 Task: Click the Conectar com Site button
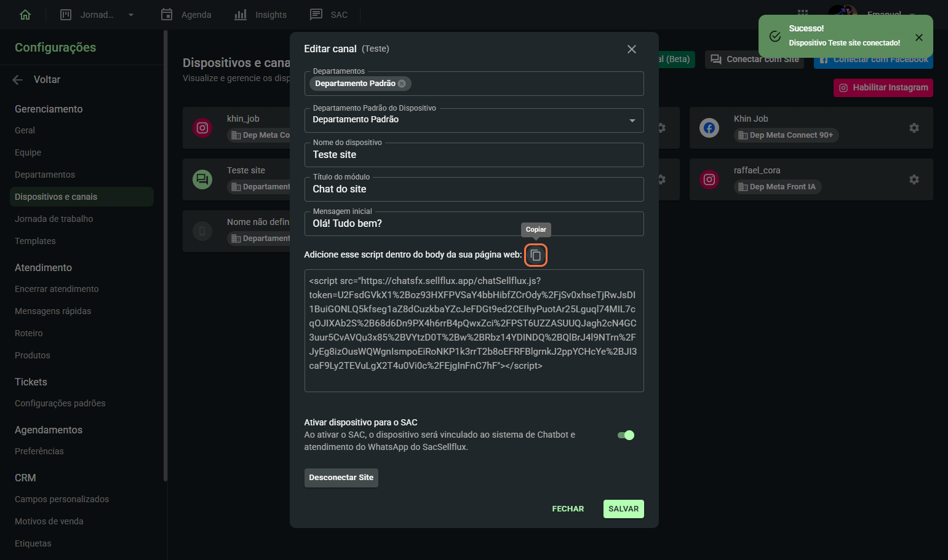pos(755,60)
